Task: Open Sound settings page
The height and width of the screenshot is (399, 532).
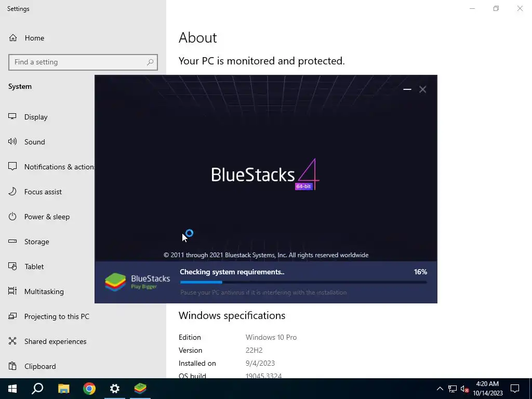Action: click(47, 142)
